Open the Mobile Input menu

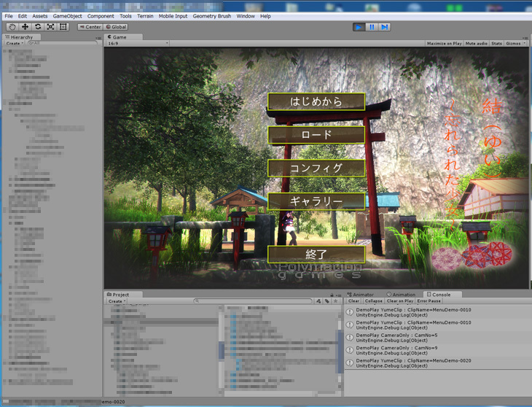(x=173, y=16)
